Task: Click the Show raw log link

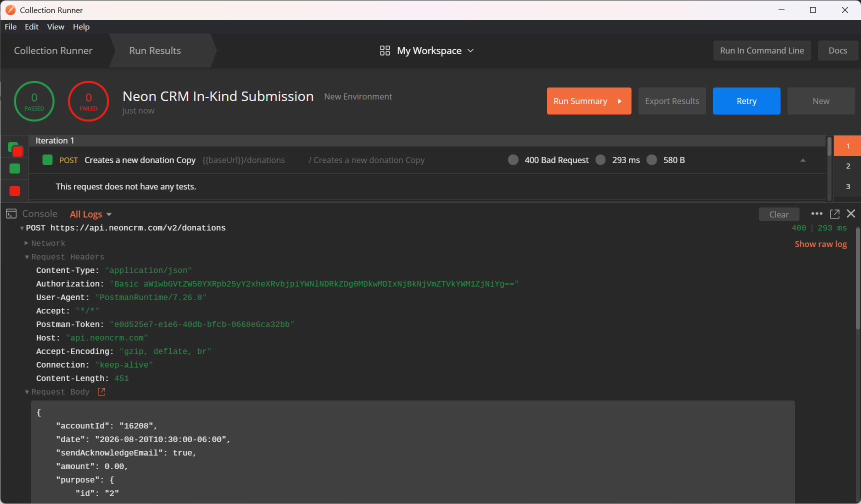Action: tap(821, 244)
